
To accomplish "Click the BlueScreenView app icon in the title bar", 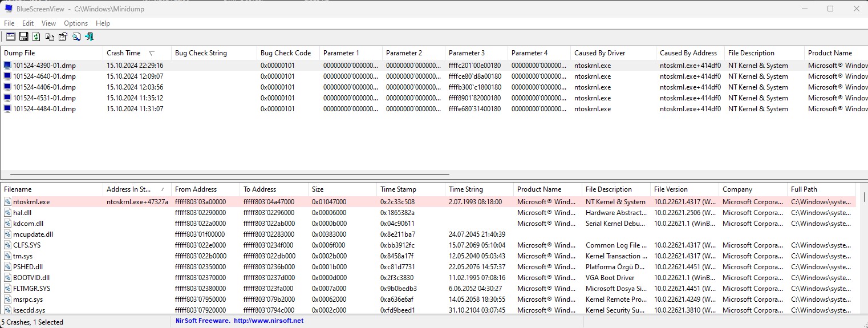I will (9, 9).
